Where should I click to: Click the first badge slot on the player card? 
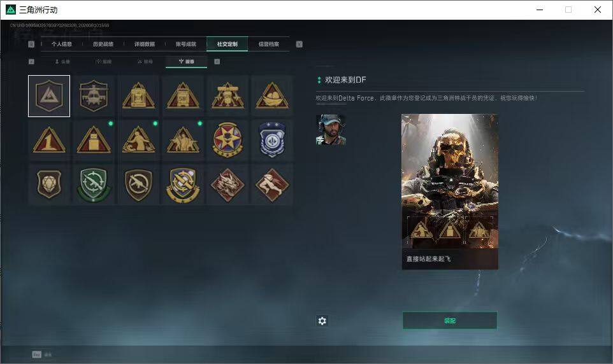421,230
